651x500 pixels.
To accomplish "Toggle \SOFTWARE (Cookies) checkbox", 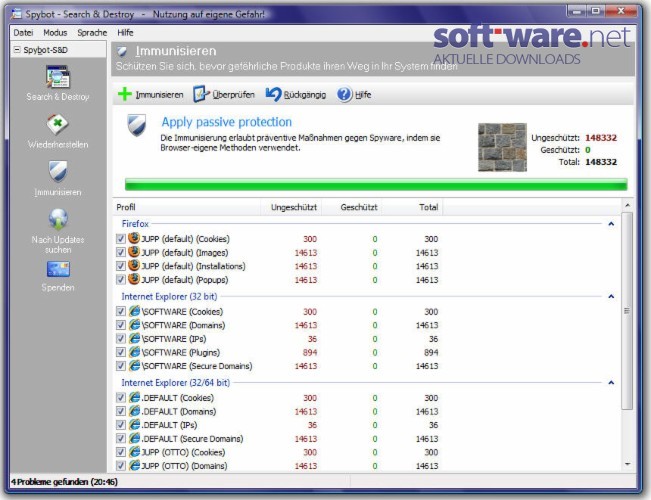I will 120,311.
